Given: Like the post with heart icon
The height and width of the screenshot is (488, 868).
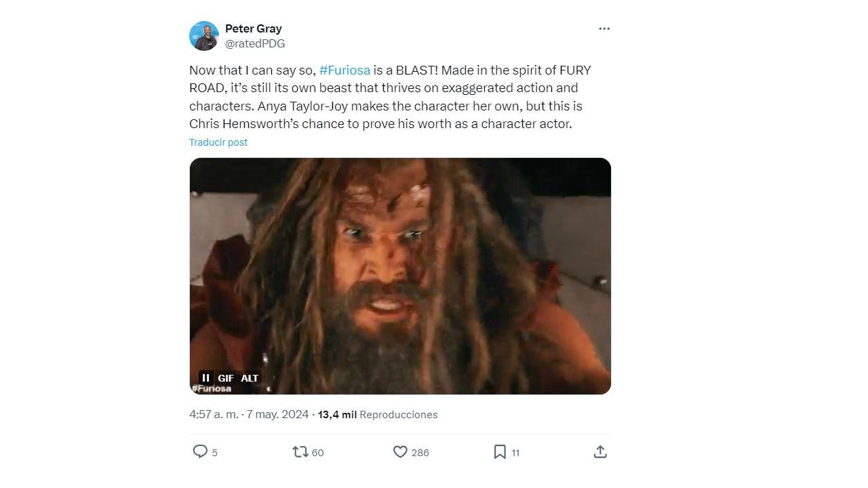Looking at the screenshot, I should (x=400, y=451).
